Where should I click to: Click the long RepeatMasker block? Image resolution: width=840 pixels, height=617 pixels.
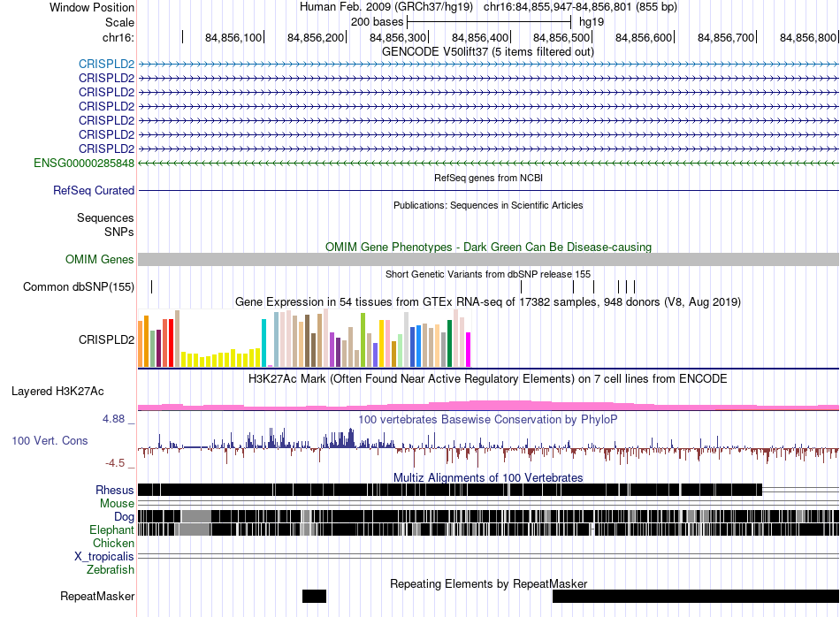coord(695,596)
